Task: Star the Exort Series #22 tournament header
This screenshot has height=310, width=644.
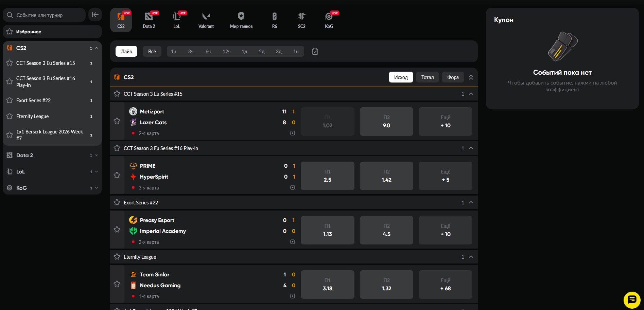Action: [x=117, y=202]
